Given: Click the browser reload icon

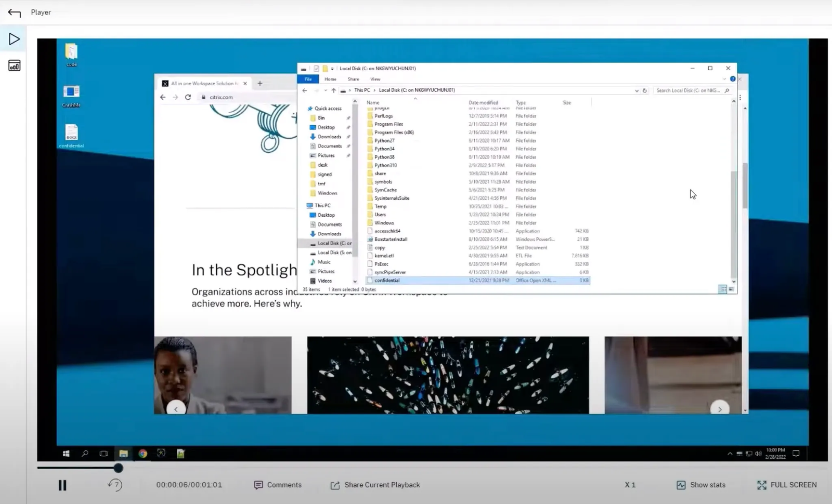Looking at the screenshot, I should [188, 97].
